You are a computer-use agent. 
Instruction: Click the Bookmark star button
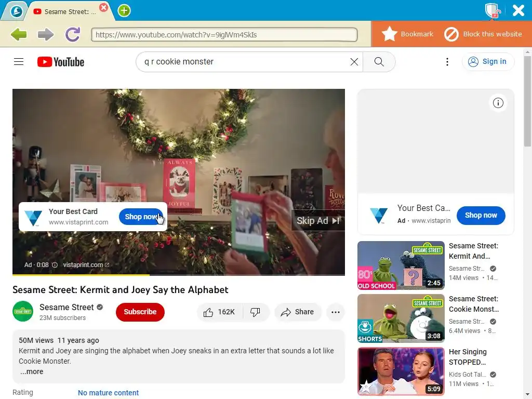407,34
